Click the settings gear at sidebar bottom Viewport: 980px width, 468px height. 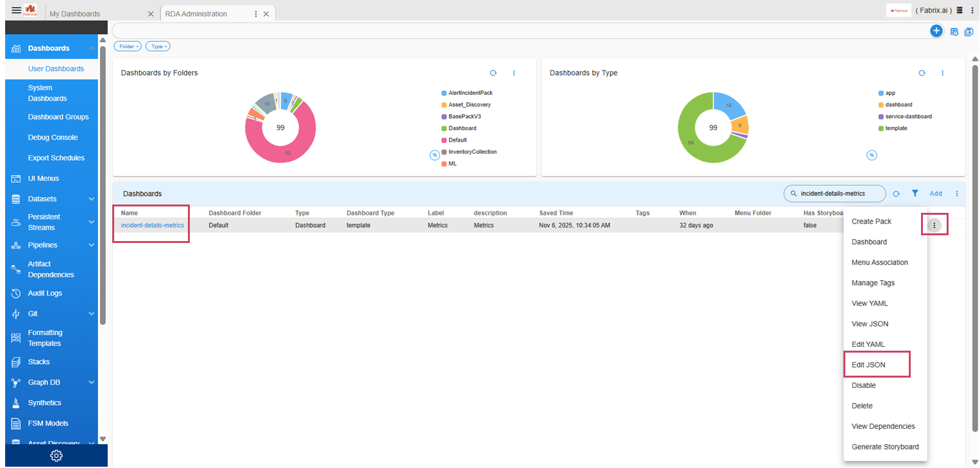point(56,456)
